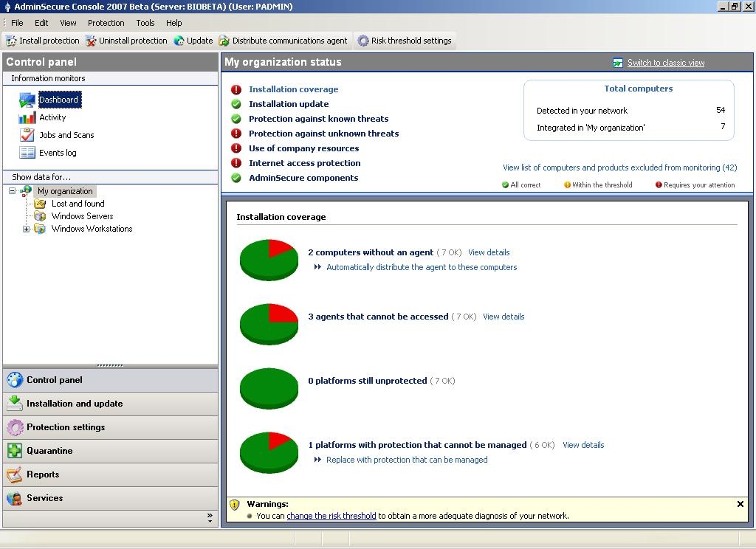Click Switch to classic view

click(665, 62)
